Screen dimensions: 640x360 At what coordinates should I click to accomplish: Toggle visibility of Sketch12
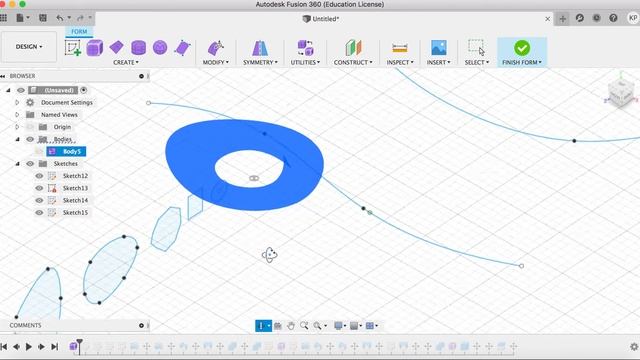pyautogui.click(x=39, y=176)
